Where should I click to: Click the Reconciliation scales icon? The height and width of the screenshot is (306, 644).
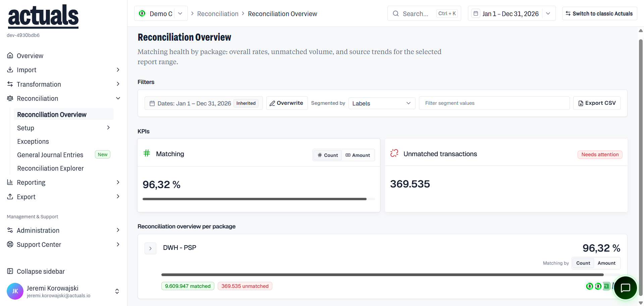[x=10, y=98]
